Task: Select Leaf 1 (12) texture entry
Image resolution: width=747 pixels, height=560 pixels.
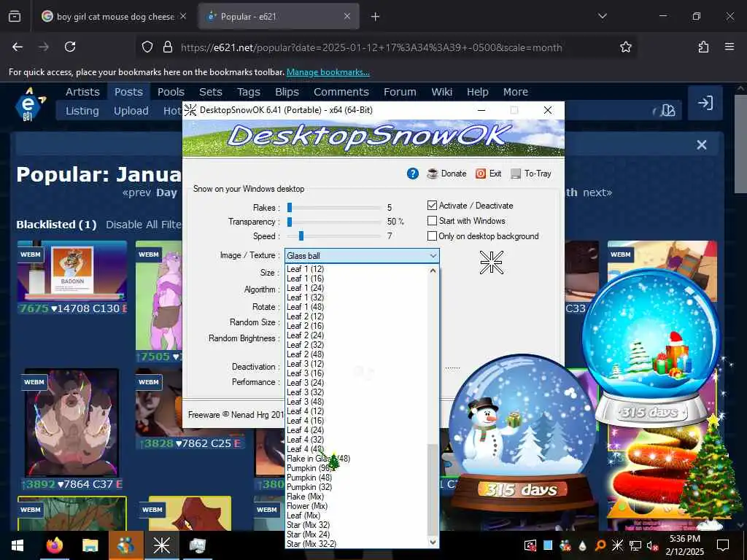Action: point(306,269)
